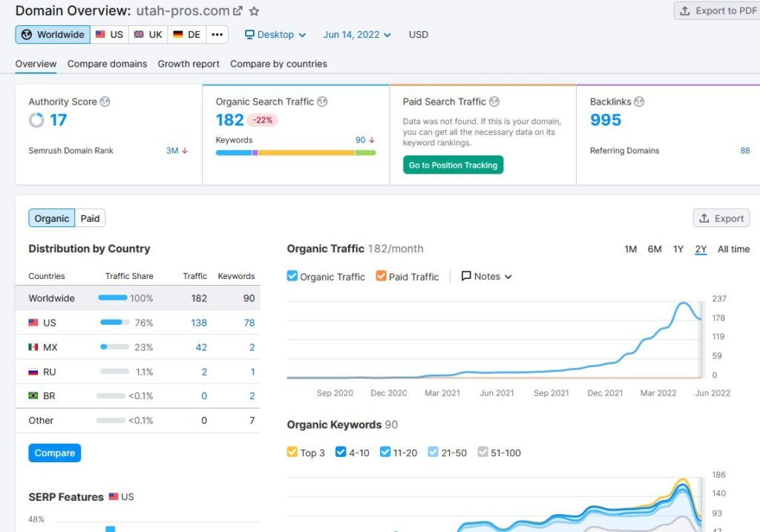
Task: Open Backlinks count 995
Action: click(606, 119)
